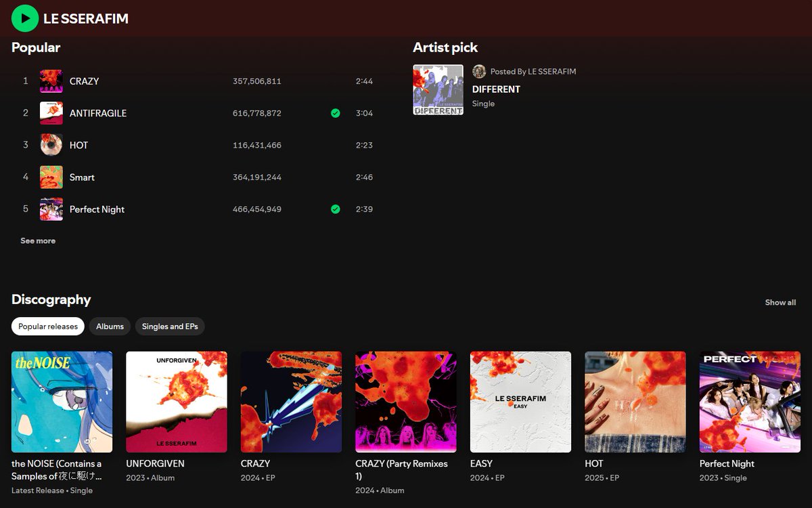Select the Perfect Night song title
812x508 pixels.
pyautogui.click(x=97, y=209)
